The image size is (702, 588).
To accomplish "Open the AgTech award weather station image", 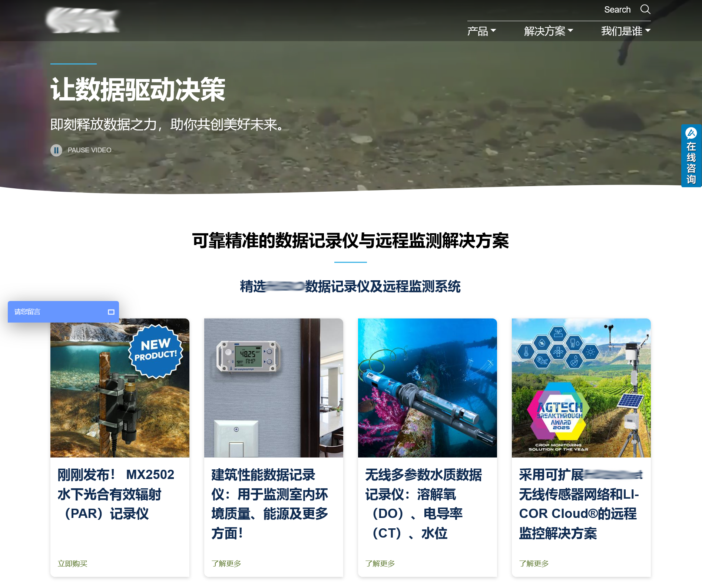I will pos(581,388).
